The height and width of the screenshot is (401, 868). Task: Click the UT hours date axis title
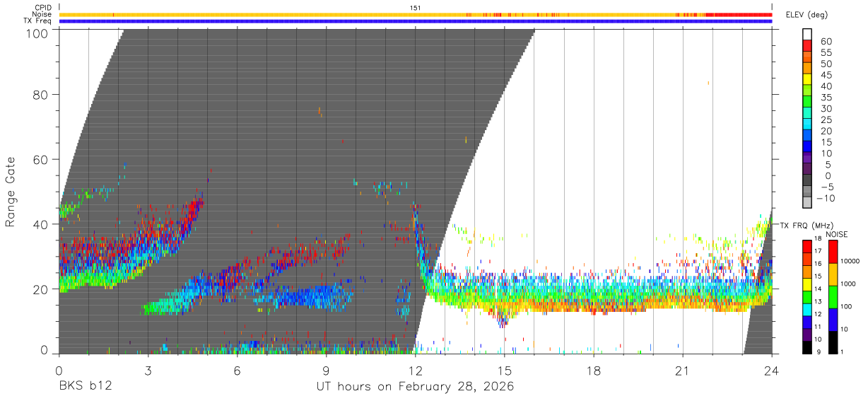coord(415,387)
